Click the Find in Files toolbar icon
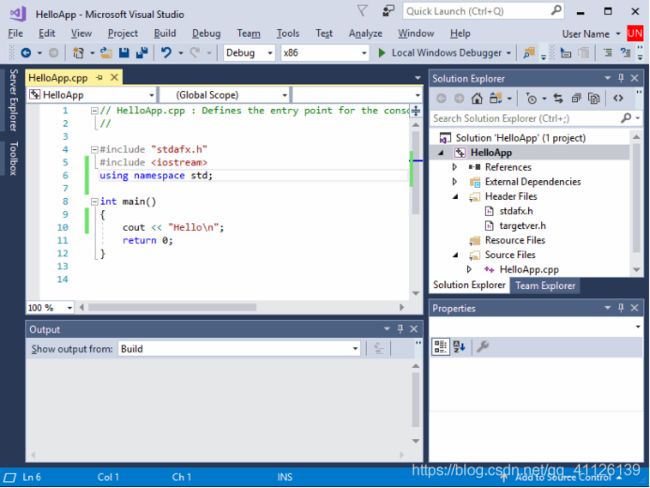Screen dimensions: 650x488 (529, 53)
